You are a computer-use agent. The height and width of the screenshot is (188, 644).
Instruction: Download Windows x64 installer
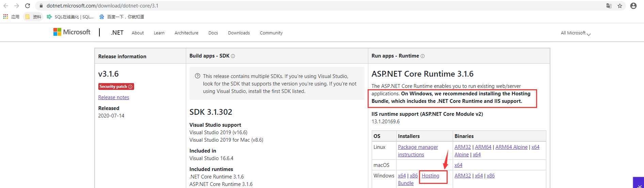click(402, 176)
